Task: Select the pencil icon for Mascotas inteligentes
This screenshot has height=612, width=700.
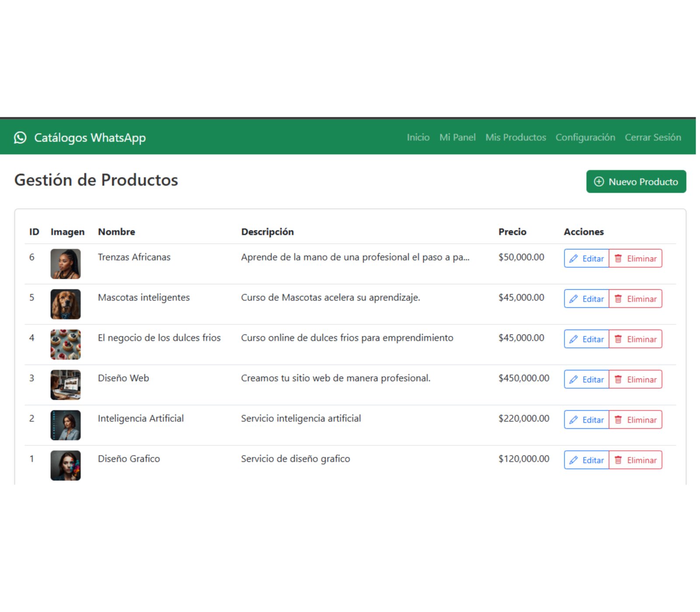Action: click(574, 299)
